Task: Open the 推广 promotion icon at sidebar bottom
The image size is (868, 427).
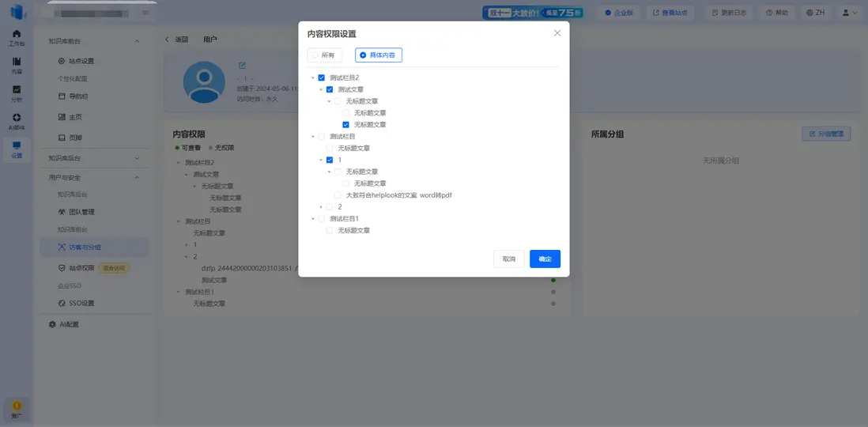Action: [17, 410]
